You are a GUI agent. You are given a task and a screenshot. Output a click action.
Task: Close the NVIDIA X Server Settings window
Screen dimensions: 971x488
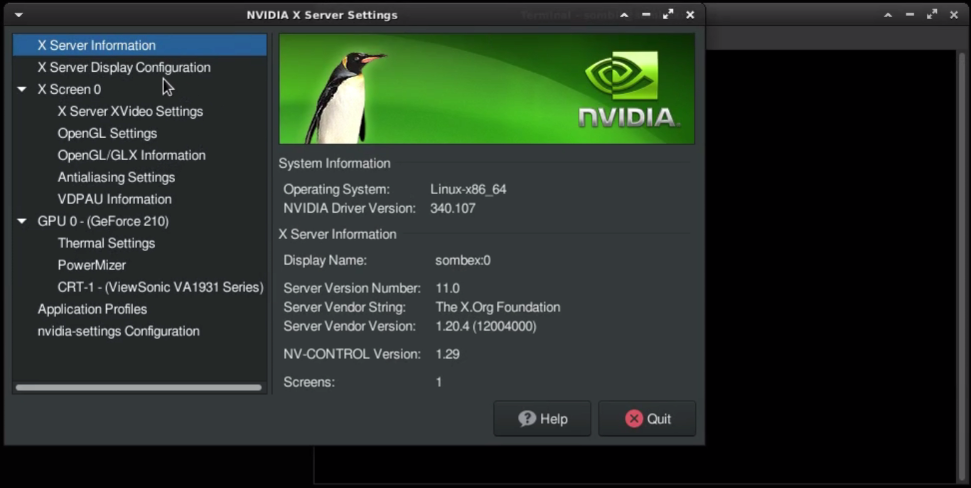coord(690,15)
